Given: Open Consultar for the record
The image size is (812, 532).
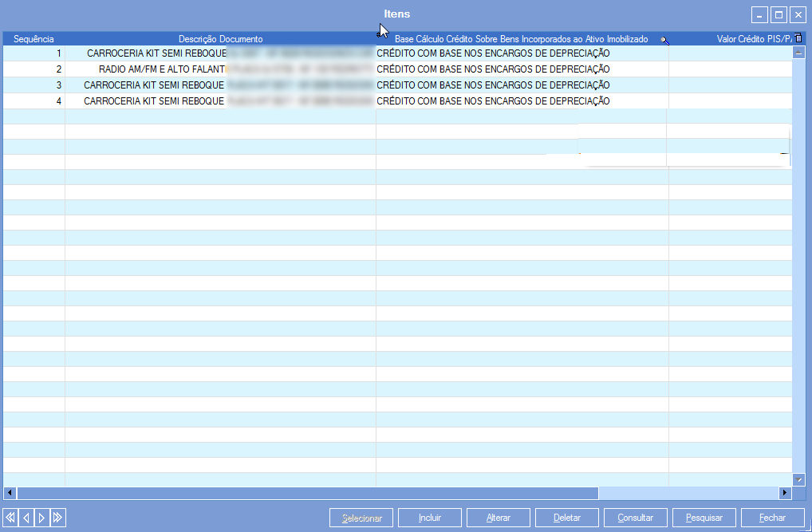Looking at the screenshot, I should tap(636, 518).
